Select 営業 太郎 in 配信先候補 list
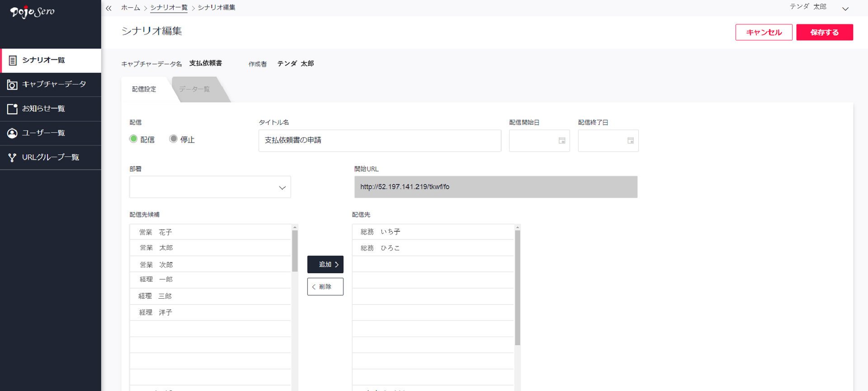This screenshot has width=868, height=391. pos(210,248)
